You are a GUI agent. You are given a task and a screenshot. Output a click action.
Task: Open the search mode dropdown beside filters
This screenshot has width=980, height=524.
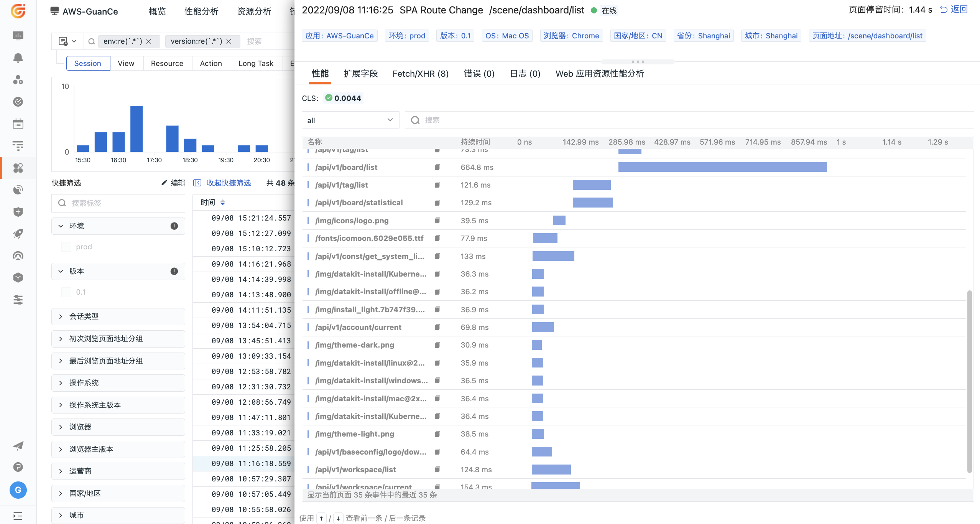(67, 41)
